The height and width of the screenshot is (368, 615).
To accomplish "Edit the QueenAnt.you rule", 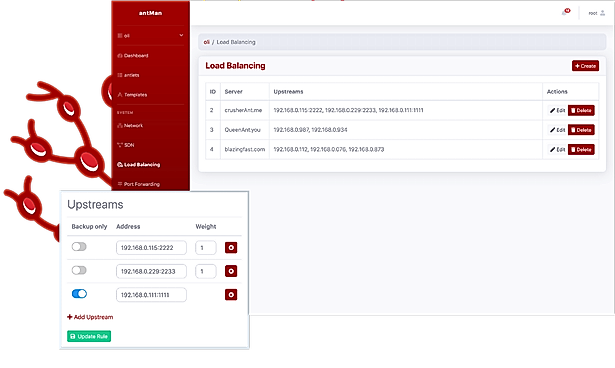I will 557,130.
